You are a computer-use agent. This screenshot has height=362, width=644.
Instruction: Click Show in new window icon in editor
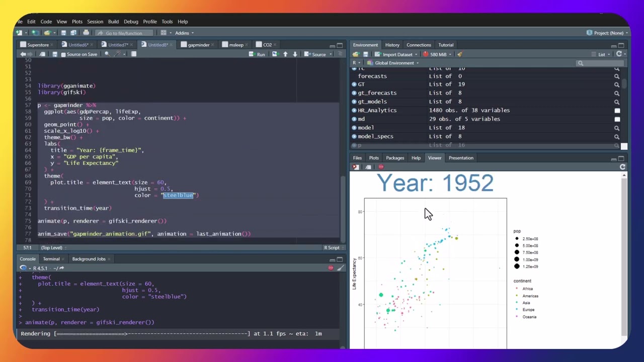click(x=42, y=54)
